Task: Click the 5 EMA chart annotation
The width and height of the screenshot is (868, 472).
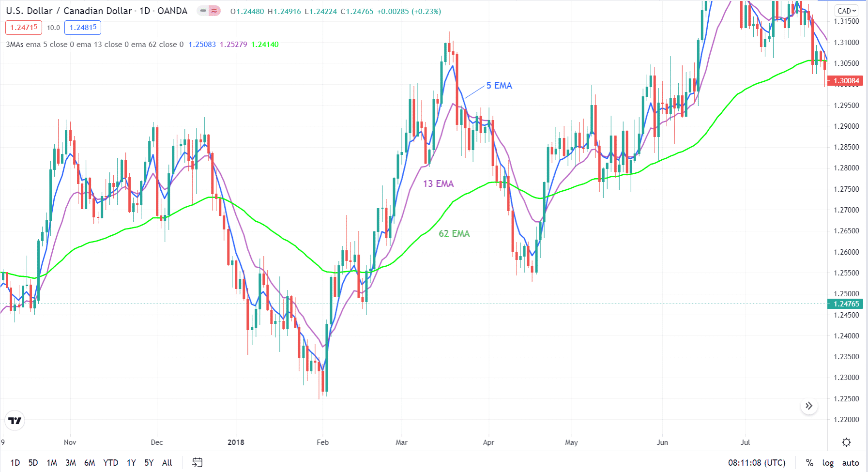Action: tap(499, 85)
